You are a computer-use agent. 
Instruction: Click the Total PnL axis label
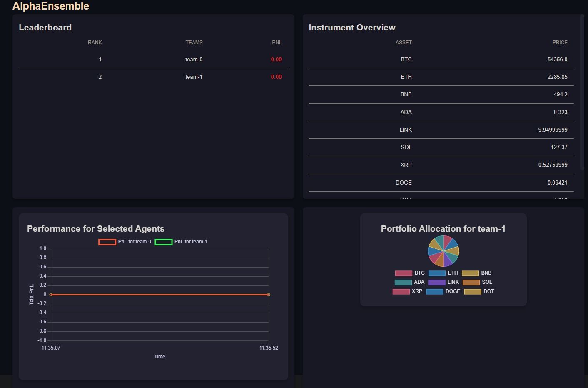tap(32, 295)
